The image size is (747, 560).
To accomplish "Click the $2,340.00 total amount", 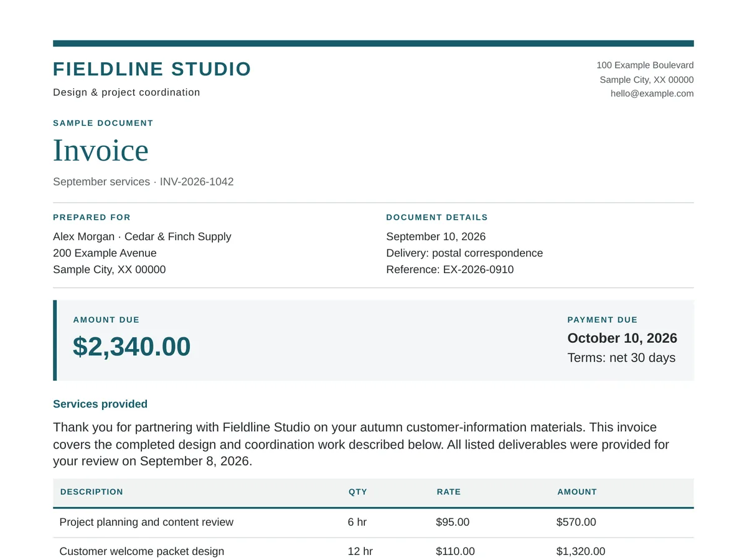I will coord(132,347).
